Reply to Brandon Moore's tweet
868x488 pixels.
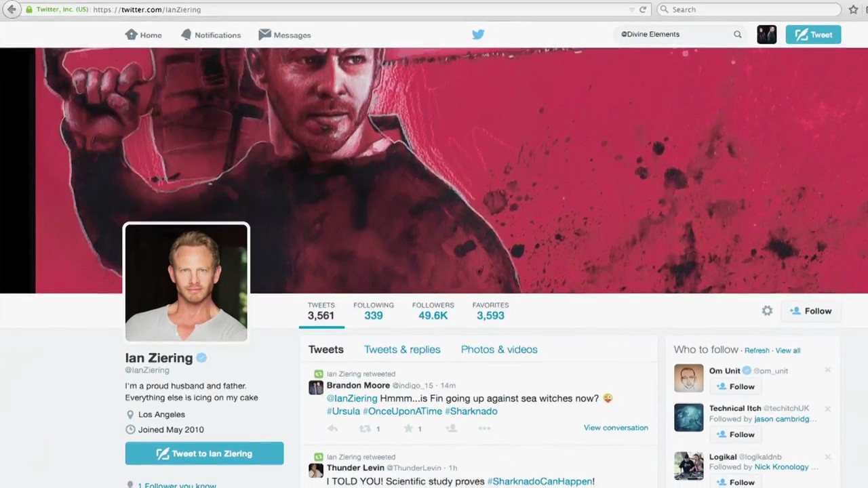coord(332,428)
